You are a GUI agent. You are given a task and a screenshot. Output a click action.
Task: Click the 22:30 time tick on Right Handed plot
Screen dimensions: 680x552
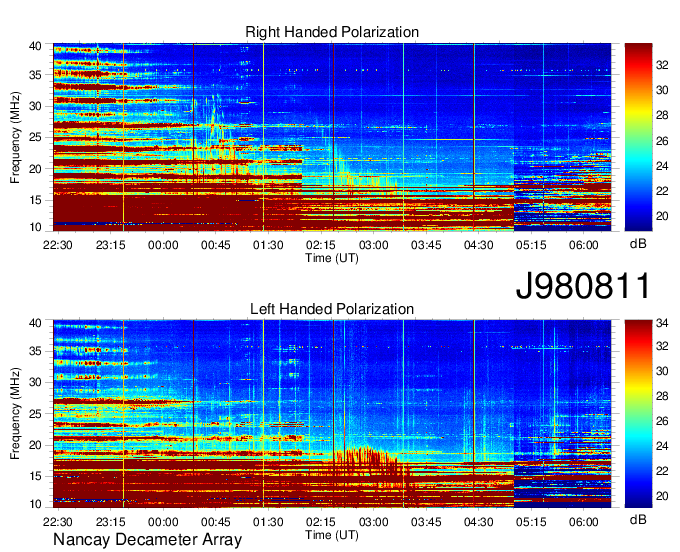[x=58, y=245]
